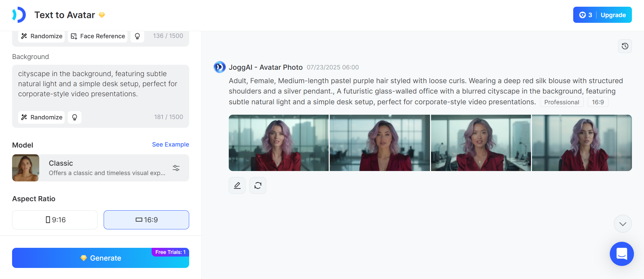Click the 181 / 1500 character counter
Viewport: 644px width, 279px height.
point(169,117)
